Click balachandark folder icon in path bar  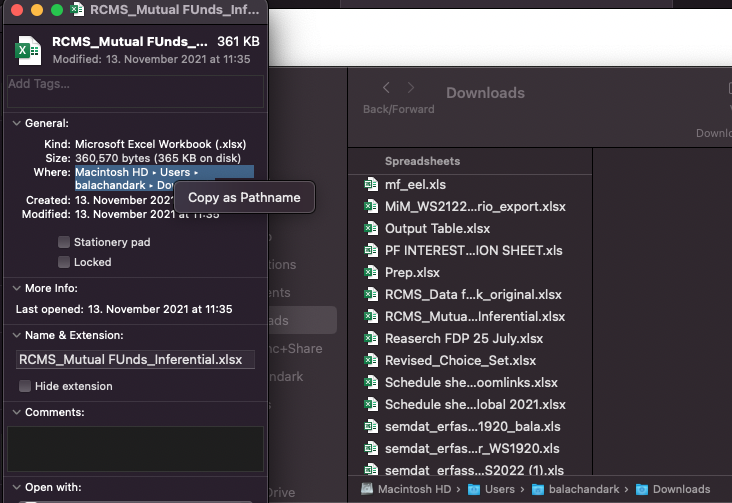[x=538, y=489]
